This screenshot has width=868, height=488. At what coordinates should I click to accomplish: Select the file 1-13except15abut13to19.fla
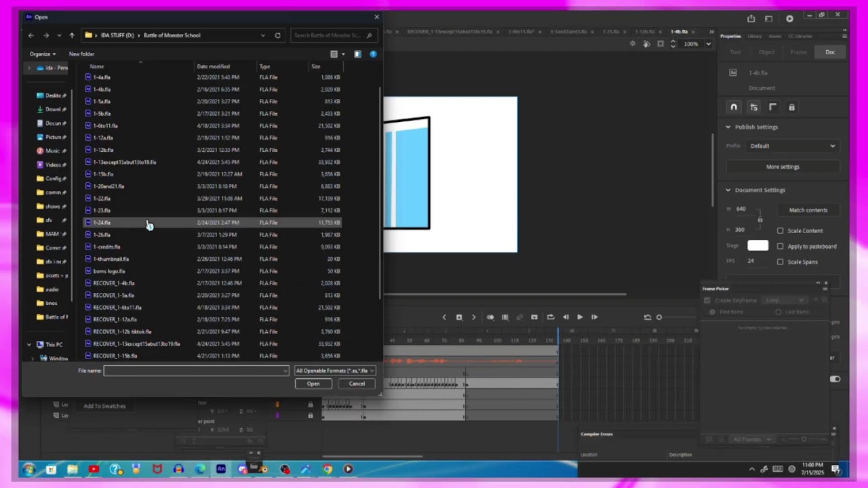pyautogui.click(x=212, y=162)
